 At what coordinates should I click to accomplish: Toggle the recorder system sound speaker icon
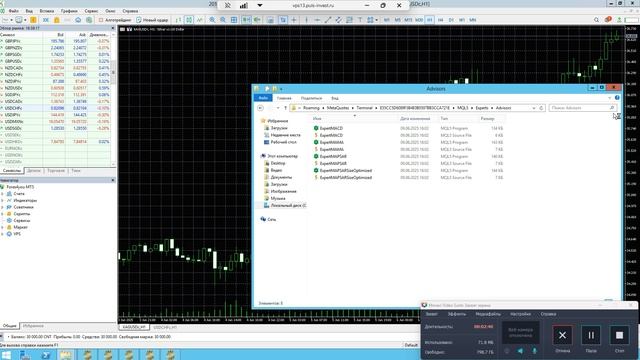tap(520, 351)
